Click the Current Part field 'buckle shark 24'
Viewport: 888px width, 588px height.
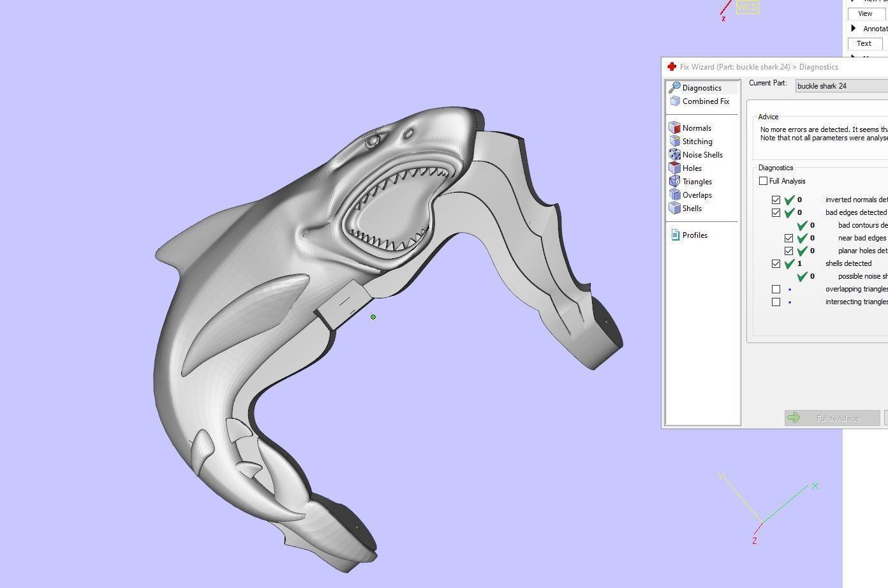coord(841,86)
